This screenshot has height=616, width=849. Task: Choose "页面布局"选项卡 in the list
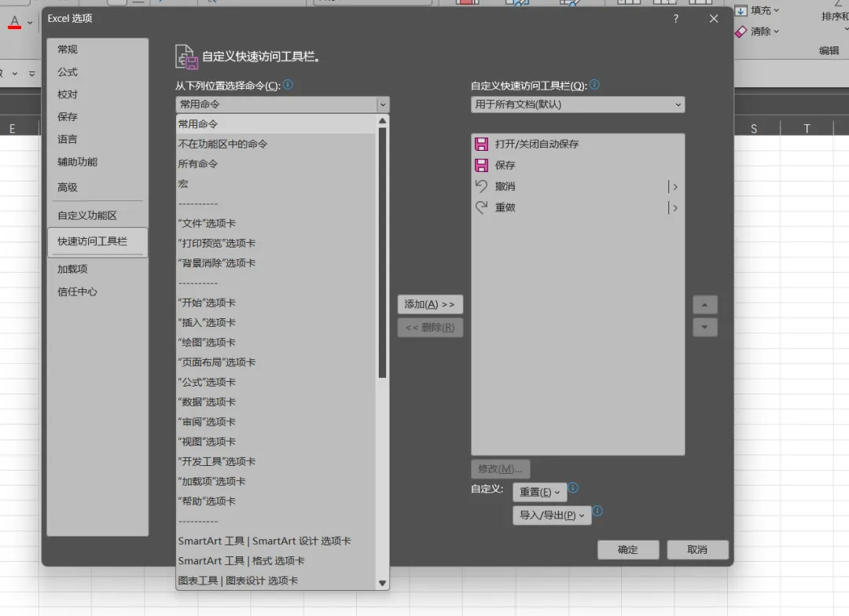click(276, 363)
